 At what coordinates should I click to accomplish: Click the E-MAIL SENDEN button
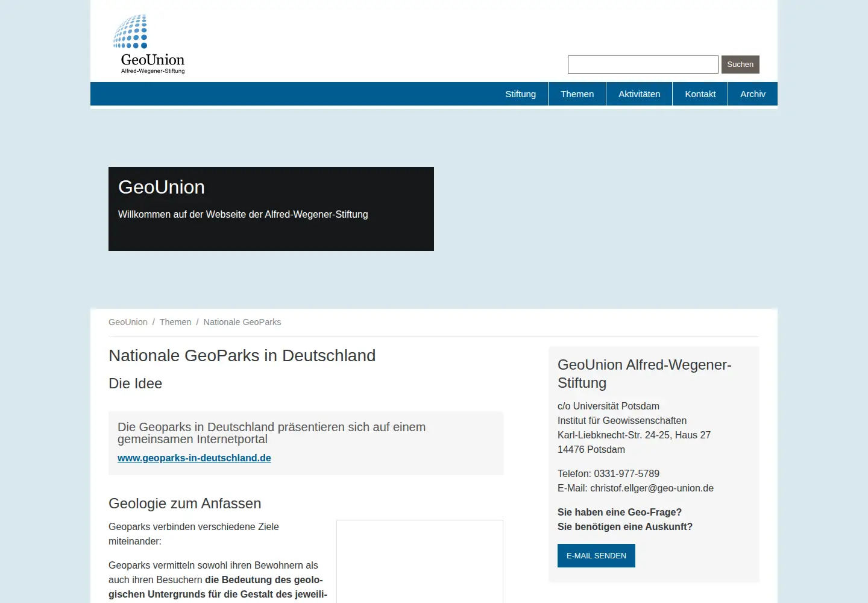[x=596, y=556]
